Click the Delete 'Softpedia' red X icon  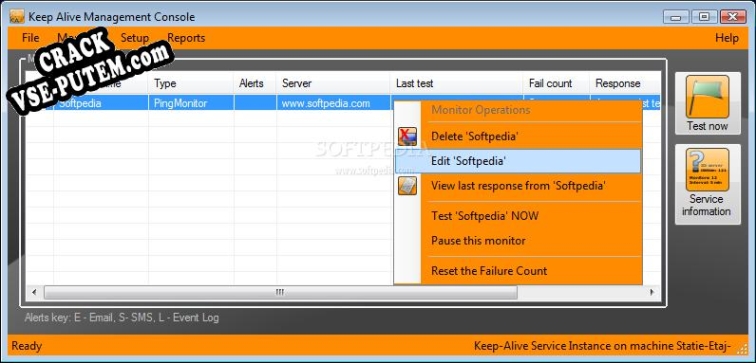(407, 136)
